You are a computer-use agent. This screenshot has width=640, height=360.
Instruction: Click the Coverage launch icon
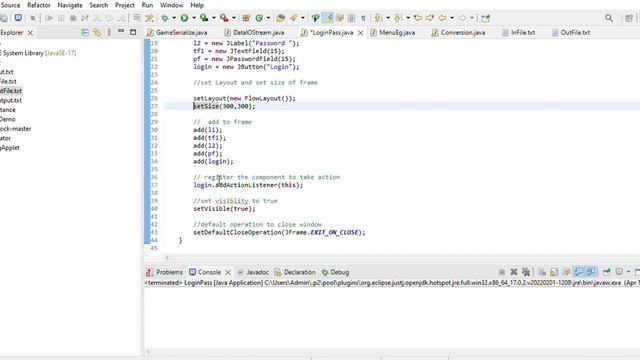pos(204,18)
